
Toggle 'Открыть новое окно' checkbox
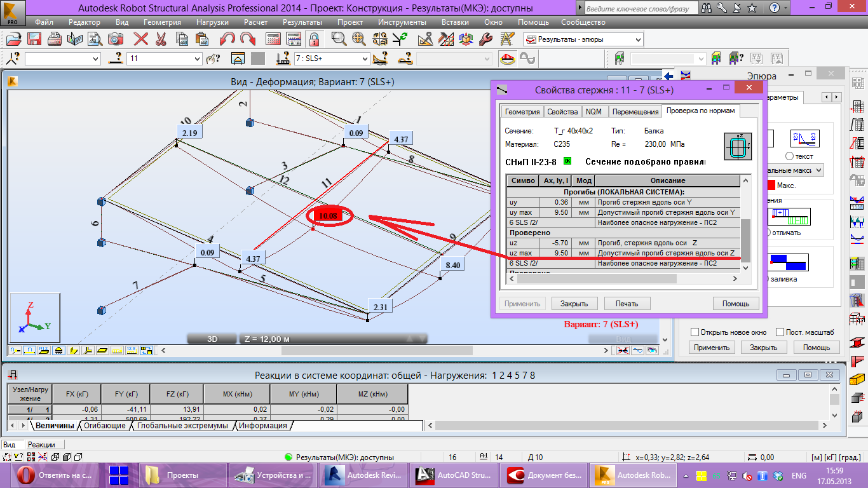(x=695, y=332)
